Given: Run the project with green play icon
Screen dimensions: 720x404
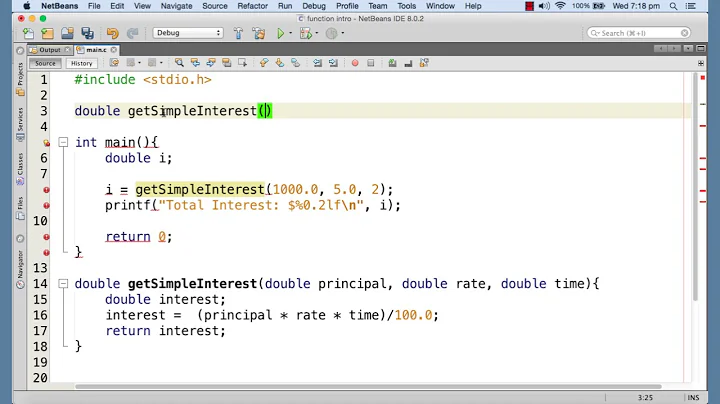Looking at the screenshot, I should (281, 33).
